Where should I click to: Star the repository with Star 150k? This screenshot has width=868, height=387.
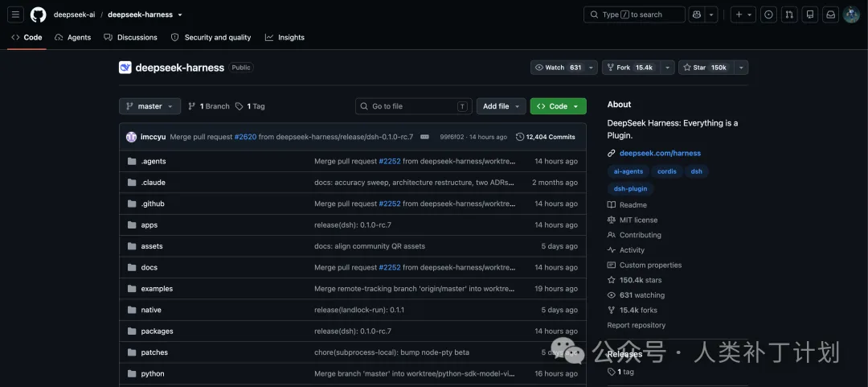pos(707,68)
